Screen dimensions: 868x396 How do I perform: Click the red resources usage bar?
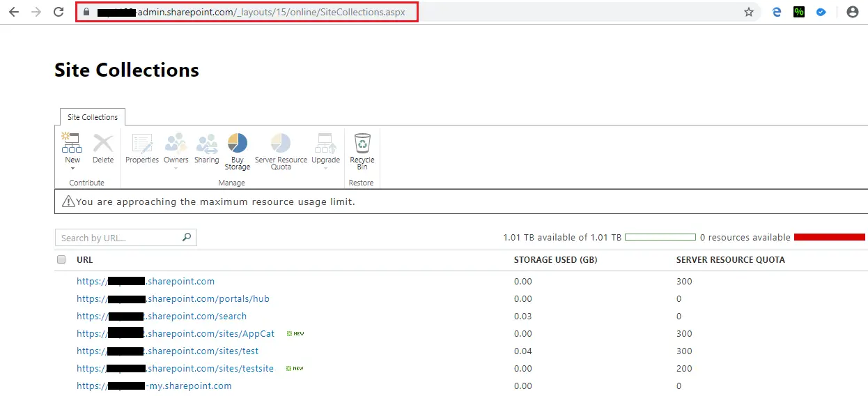tap(830, 237)
